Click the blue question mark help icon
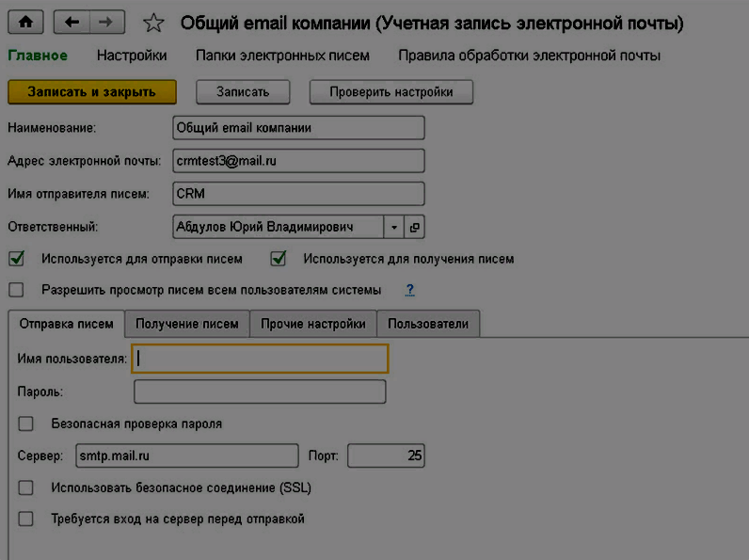749x560 pixels. coord(409,290)
